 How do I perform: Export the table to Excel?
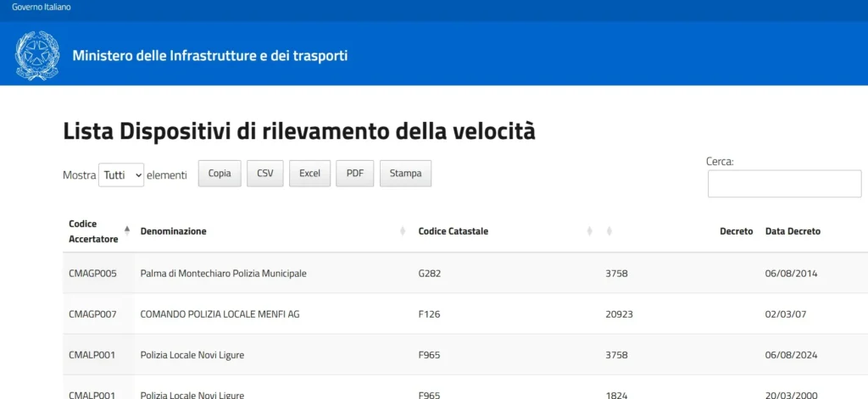(310, 173)
